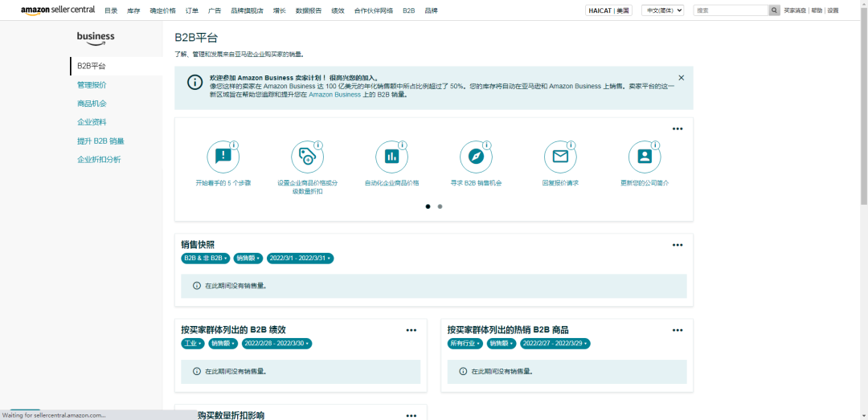Open the 合作伙伴网络 top menu

[x=374, y=10]
